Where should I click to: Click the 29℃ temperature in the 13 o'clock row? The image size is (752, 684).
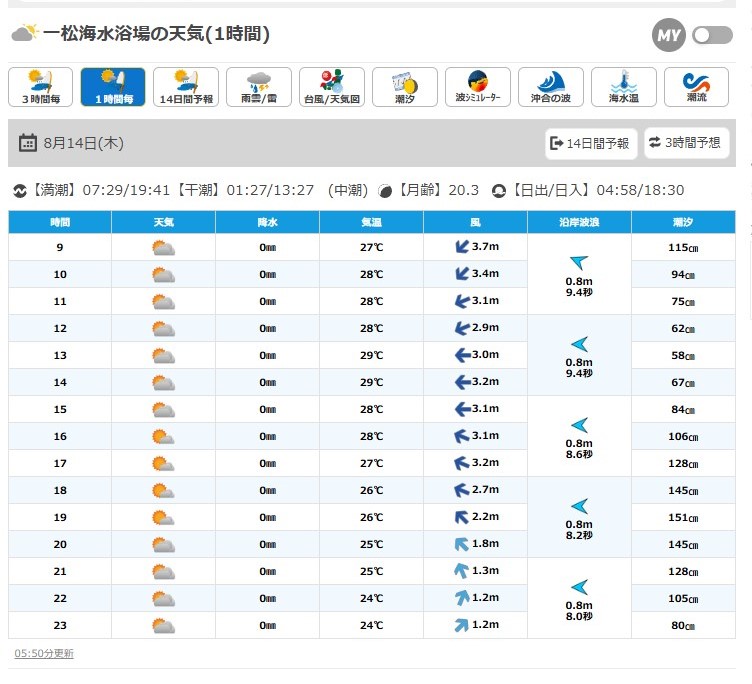tap(372, 355)
